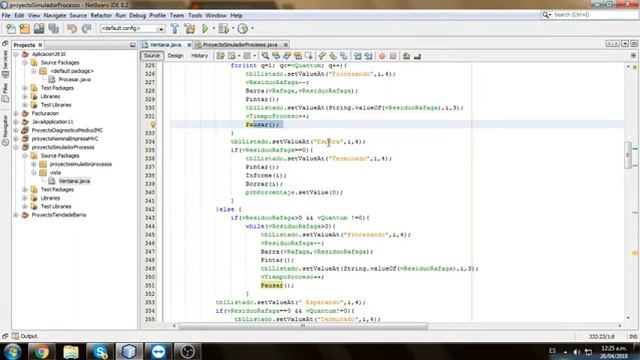This screenshot has height=360, width=640.
Task: Expand the ProyectoTiendadeBarrio project node
Action: coord(16,215)
